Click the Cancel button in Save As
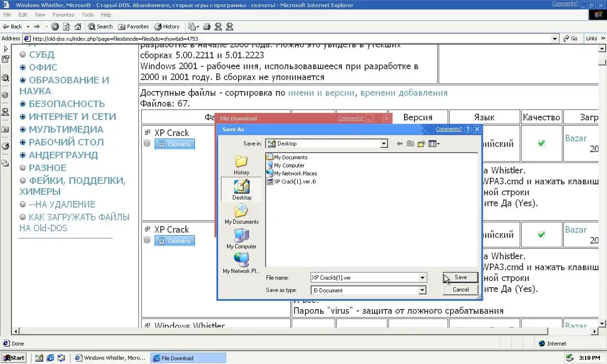607x364 pixels. click(460, 290)
